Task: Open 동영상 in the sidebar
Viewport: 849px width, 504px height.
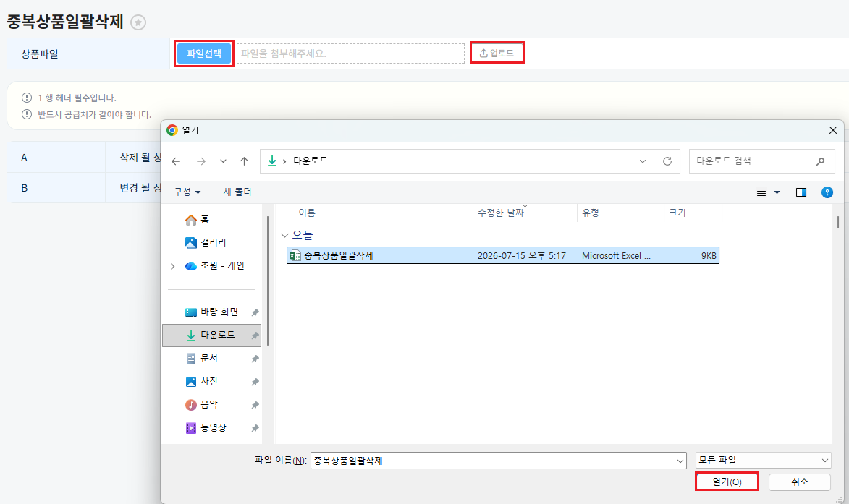Action: point(212,428)
